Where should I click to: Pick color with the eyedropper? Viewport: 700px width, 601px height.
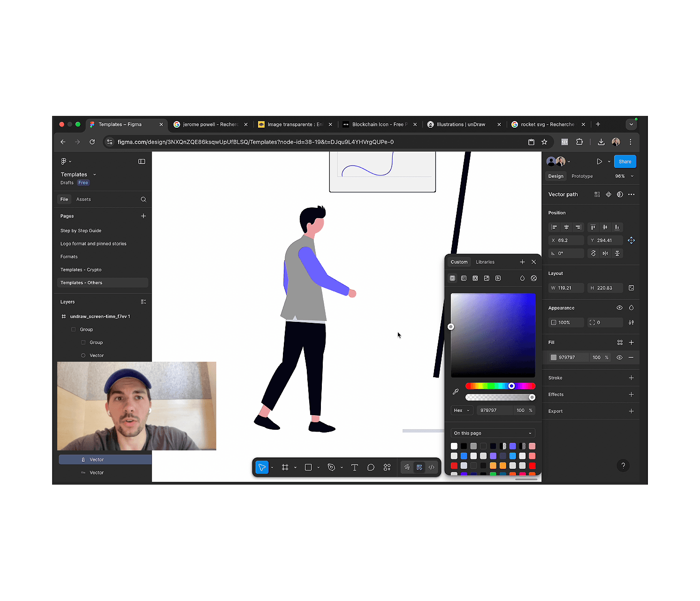click(x=456, y=392)
